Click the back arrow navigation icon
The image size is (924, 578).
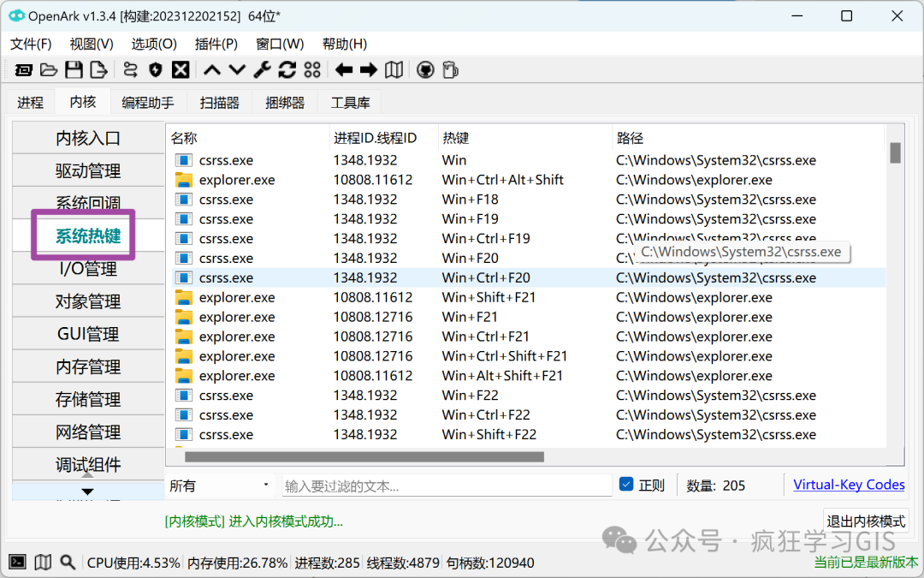coord(342,69)
